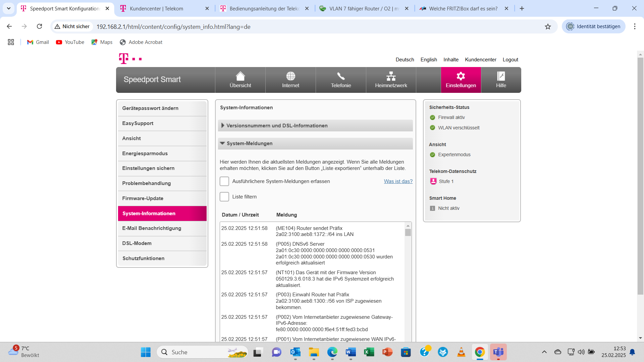Image resolution: width=644 pixels, height=362 pixels.
Task: Open EasySupport menu item
Action: (162, 123)
